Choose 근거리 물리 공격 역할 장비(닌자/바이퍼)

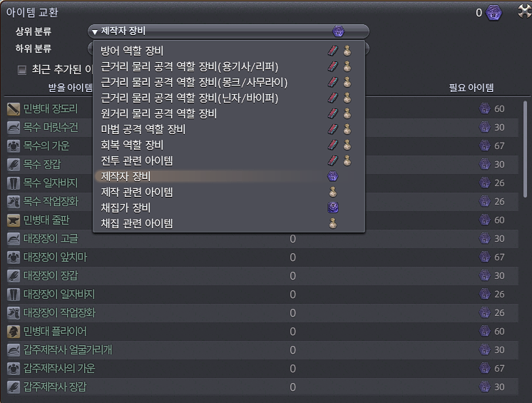tap(228, 98)
